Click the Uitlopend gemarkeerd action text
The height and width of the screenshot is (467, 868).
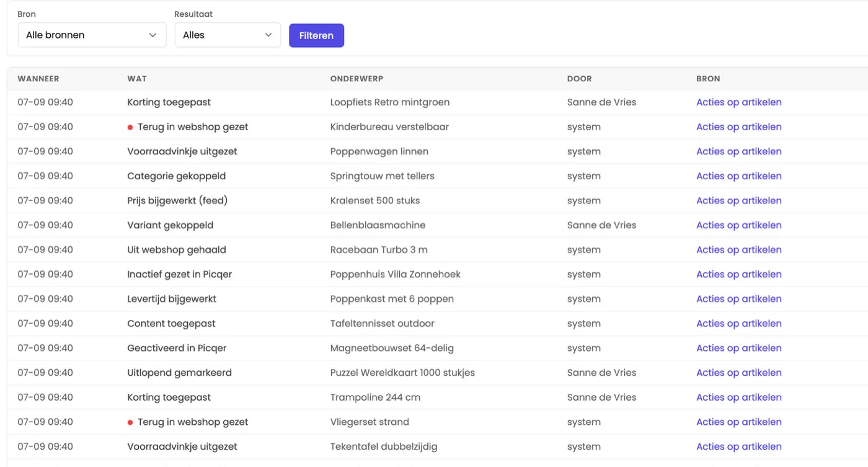pos(180,373)
